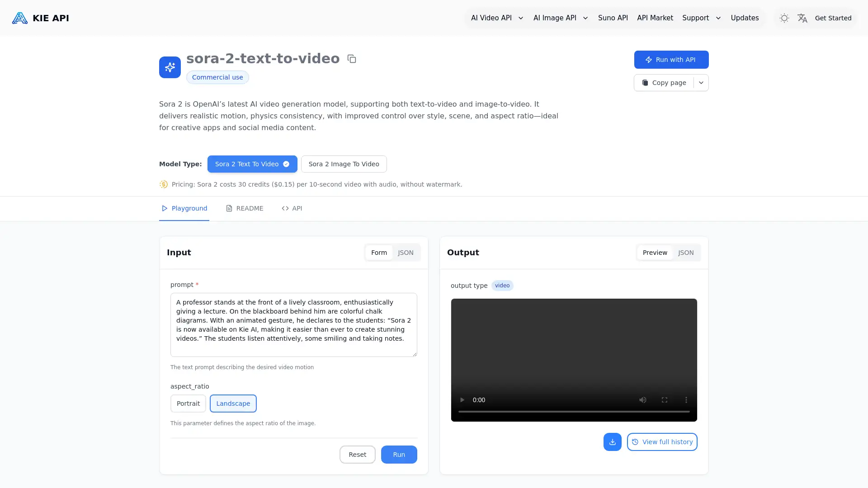Click the Run button
868x488 pixels.
(x=399, y=455)
